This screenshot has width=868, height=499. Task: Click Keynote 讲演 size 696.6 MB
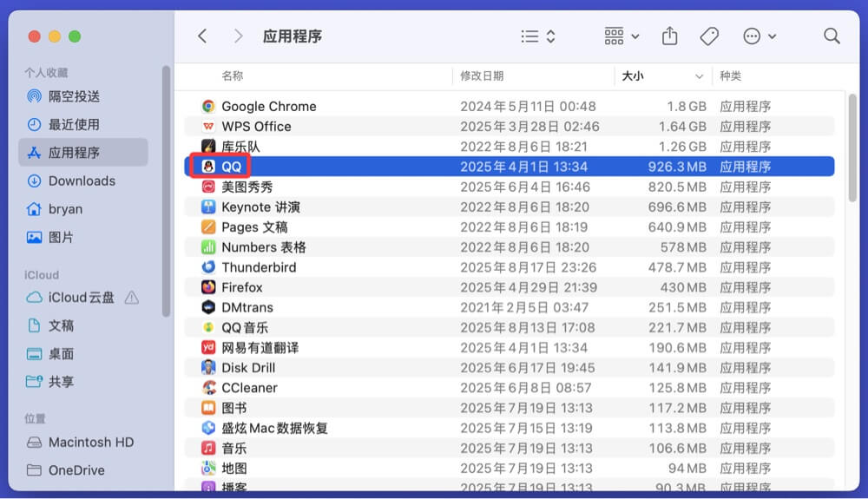678,207
